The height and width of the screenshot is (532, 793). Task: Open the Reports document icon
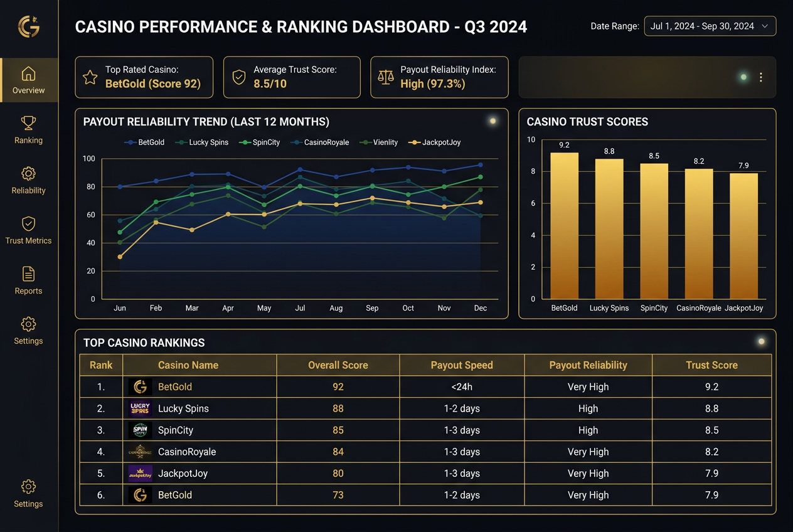(x=28, y=274)
